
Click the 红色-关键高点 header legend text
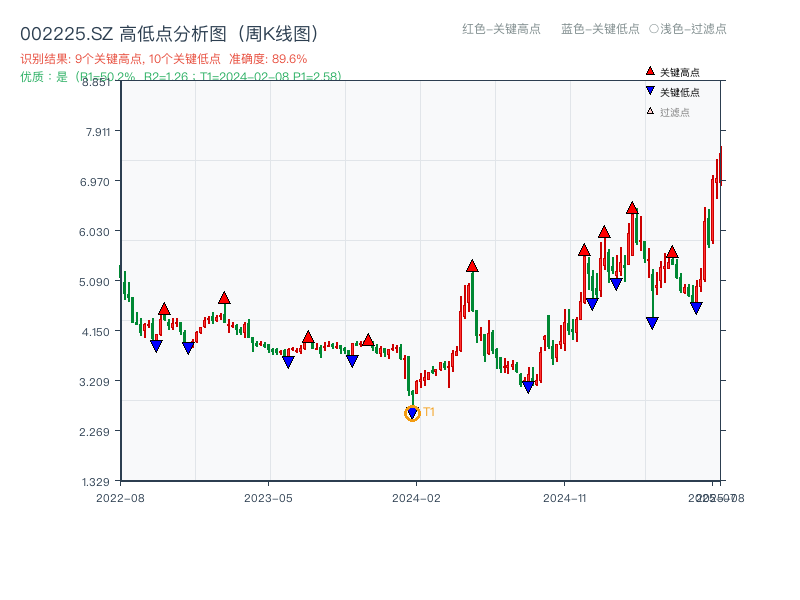501,29
